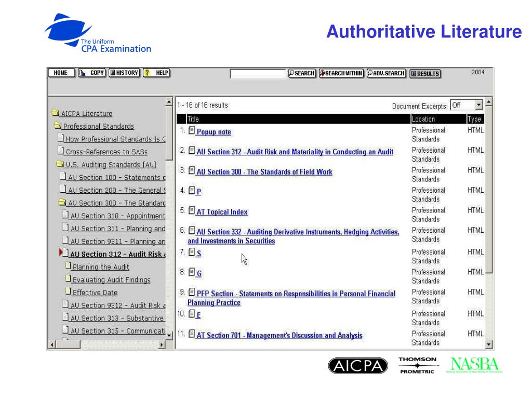Open How Professional Standards Is tree item
This screenshot has width=532, height=399.
point(115,139)
